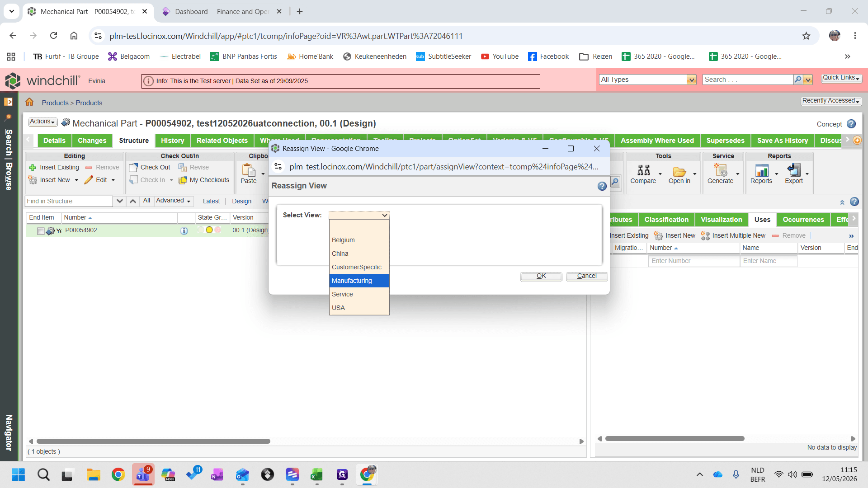Open the Actions dropdown menu
868x488 pixels.
42,122
